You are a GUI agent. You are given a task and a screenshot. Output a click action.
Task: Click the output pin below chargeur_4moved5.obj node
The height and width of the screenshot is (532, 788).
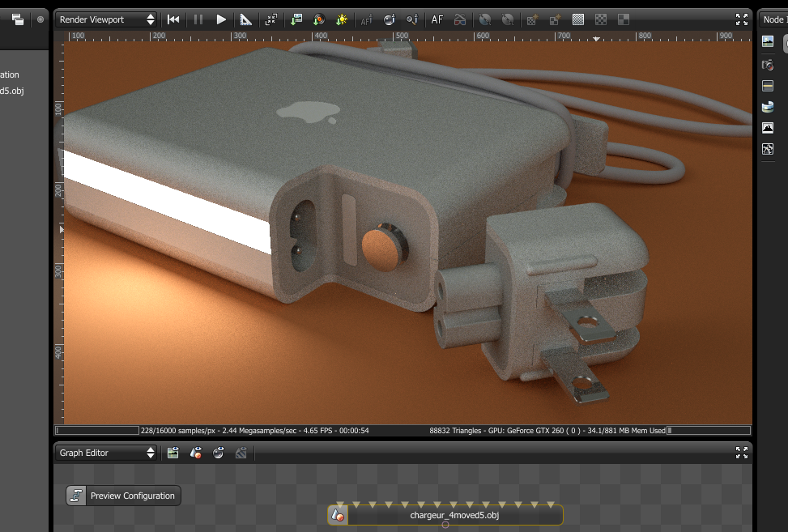point(445,525)
